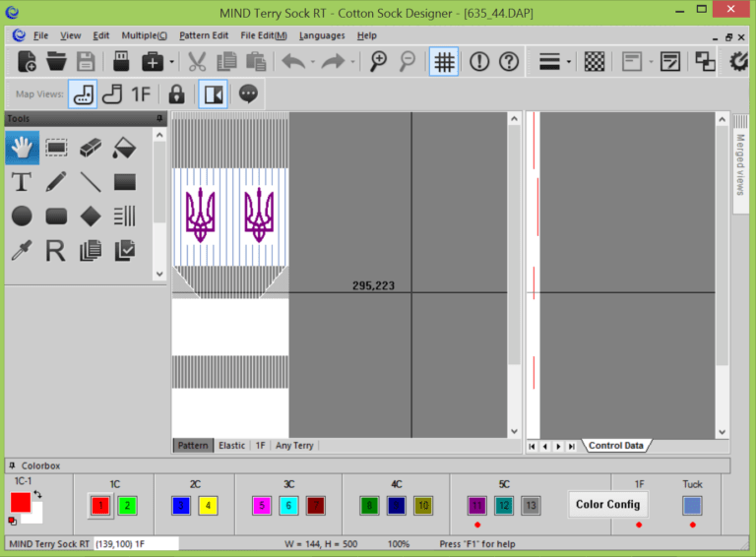
Task: Click the USB drive icon
Action: click(x=121, y=62)
